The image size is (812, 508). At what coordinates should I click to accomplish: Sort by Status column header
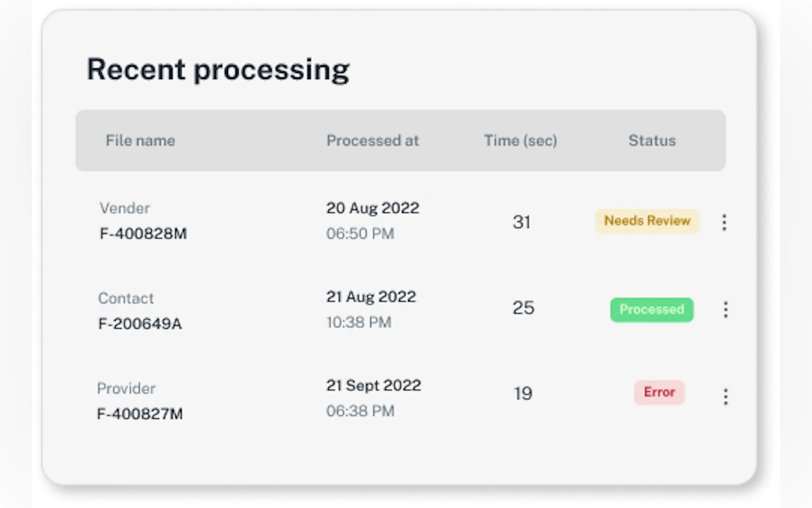tap(652, 140)
